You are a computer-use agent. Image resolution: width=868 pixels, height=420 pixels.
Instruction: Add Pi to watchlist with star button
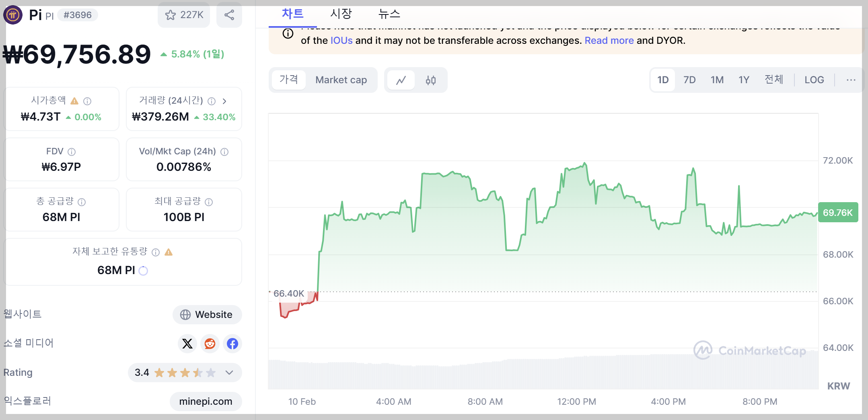[x=184, y=15]
